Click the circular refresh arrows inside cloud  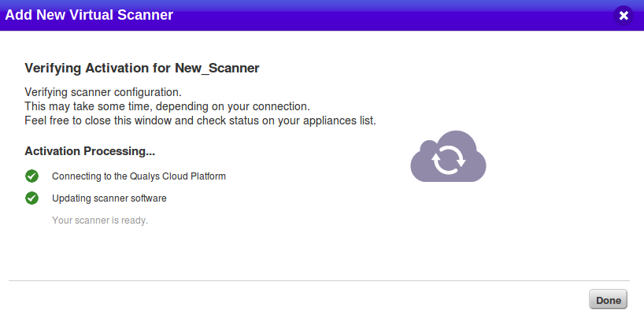449,160
